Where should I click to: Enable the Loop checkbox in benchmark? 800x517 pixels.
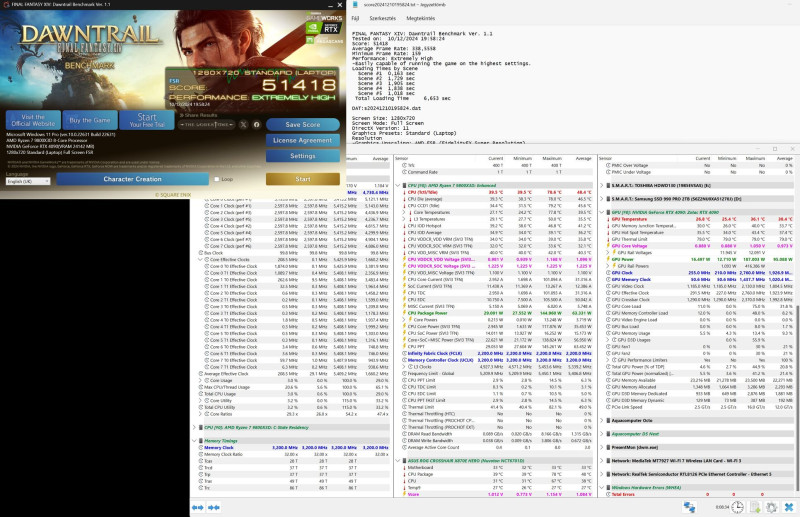[x=217, y=179]
